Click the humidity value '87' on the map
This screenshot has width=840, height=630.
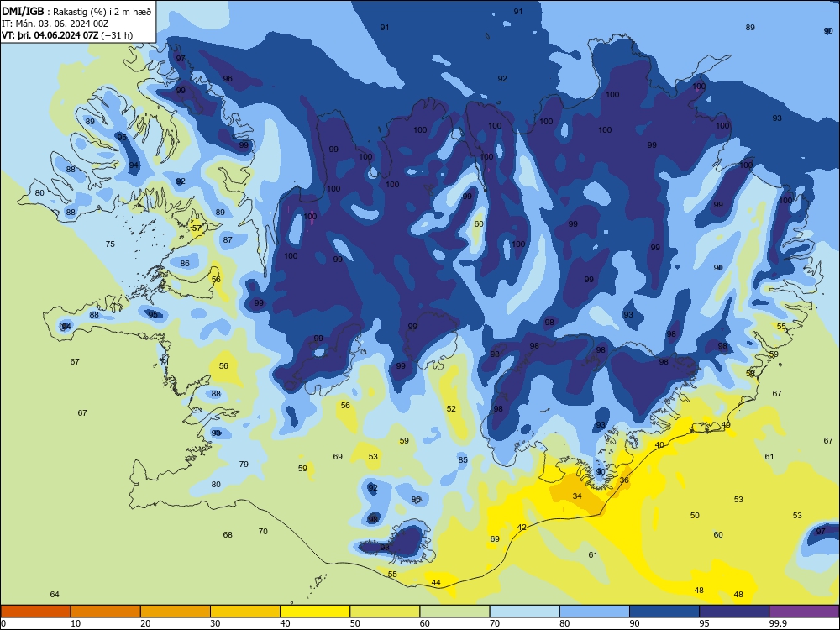tap(228, 240)
